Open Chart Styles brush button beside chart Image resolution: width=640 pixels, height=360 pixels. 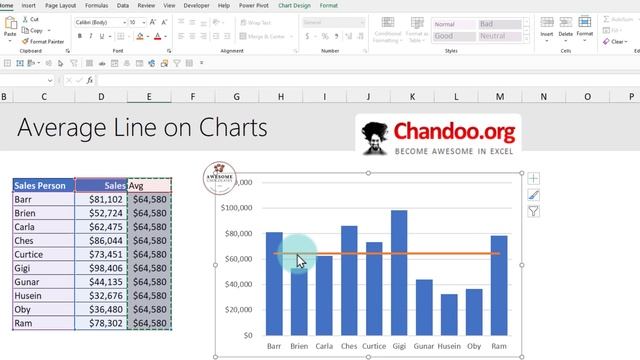(x=533, y=195)
